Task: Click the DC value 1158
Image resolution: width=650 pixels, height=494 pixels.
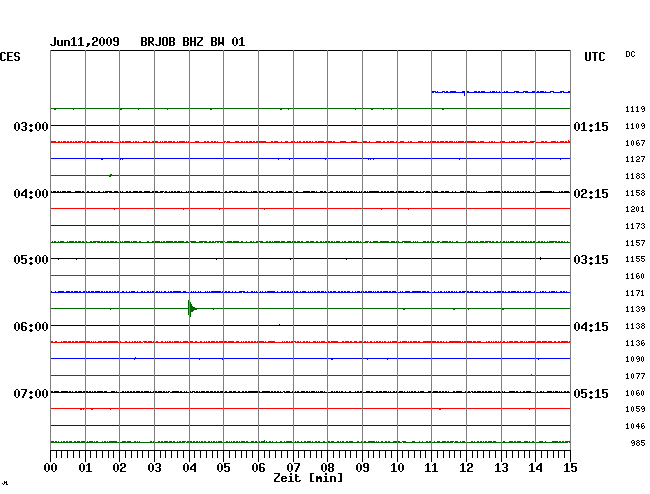Action: [635, 193]
